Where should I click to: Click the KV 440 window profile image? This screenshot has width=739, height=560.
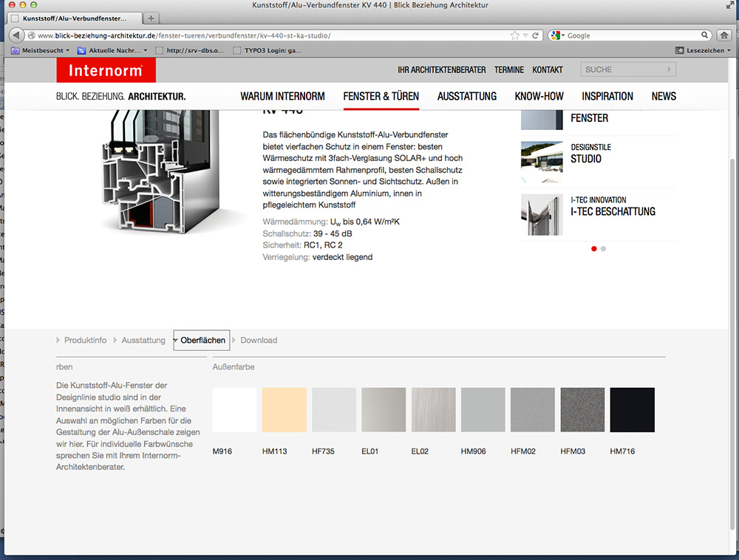tap(162, 172)
